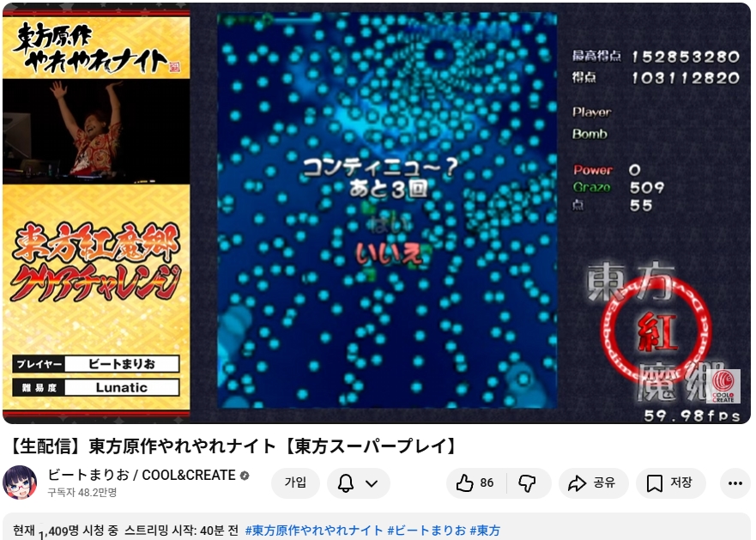Click hashtag #東方
Image resolution: width=756 pixels, height=540 pixels.
click(485, 531)
